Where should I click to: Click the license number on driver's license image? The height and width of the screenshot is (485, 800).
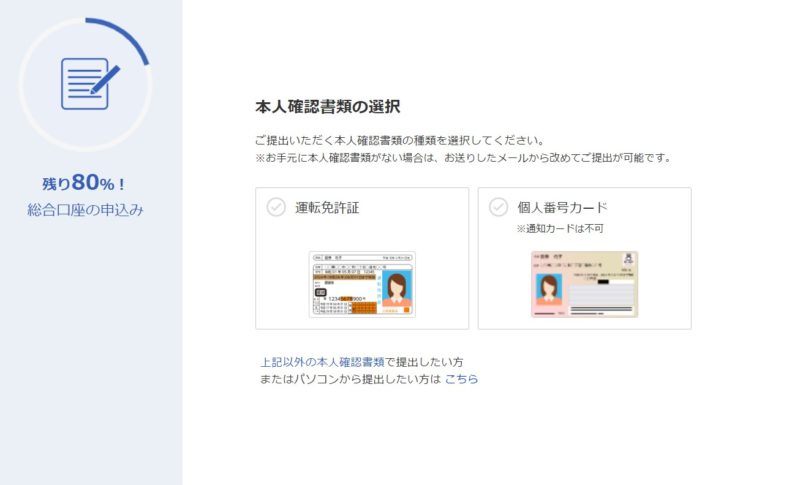pyautogui.click(x=345, y=298)
